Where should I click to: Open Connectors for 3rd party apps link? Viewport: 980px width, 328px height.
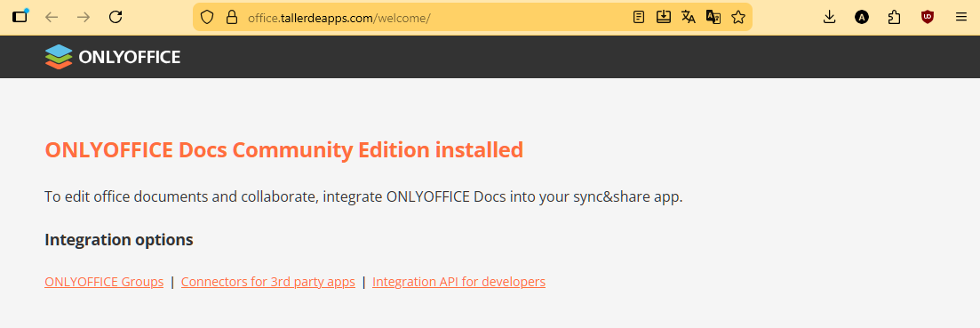tap(268, 282)
